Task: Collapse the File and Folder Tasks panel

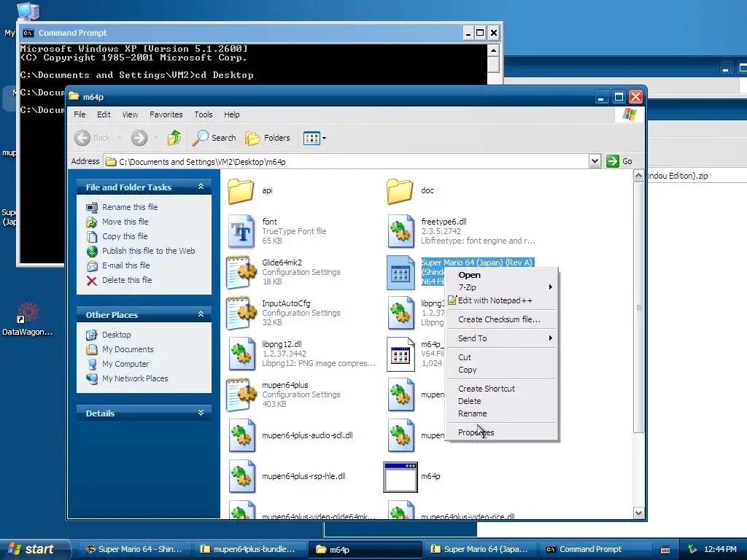Action: coord(201,187)
